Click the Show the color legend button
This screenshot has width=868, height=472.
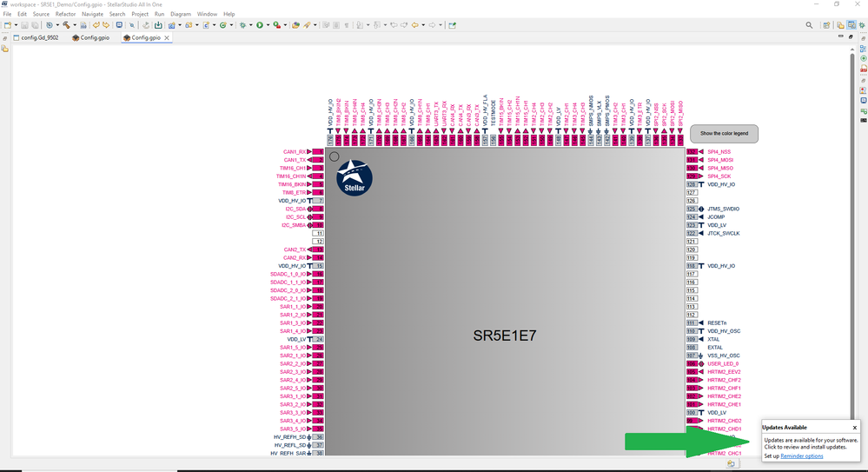click(x=724, y=134)
